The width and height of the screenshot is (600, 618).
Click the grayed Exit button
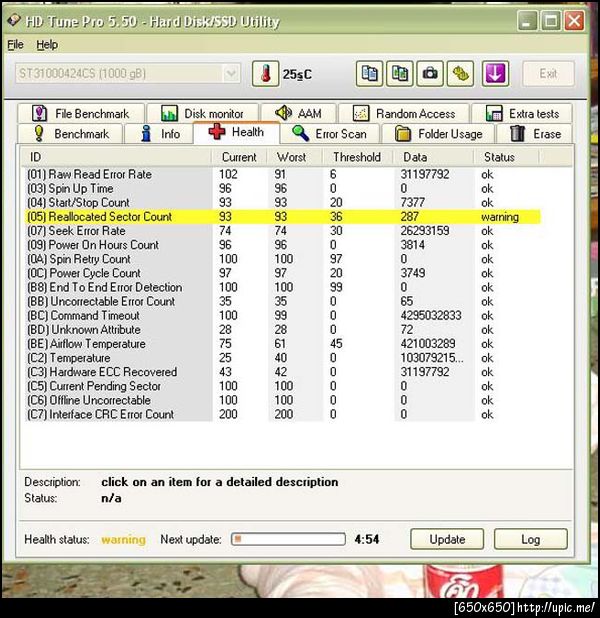pyautogui.click(x=548, y=74)
